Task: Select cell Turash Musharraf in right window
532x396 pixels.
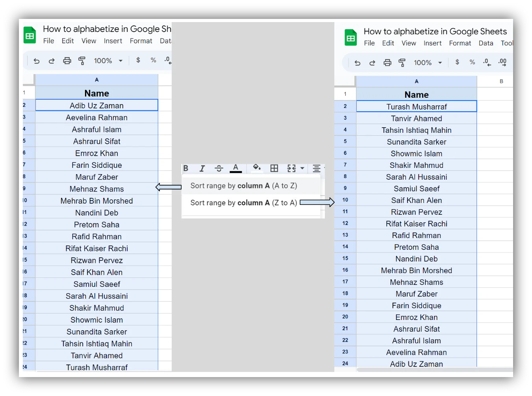Action: (417, 106)
